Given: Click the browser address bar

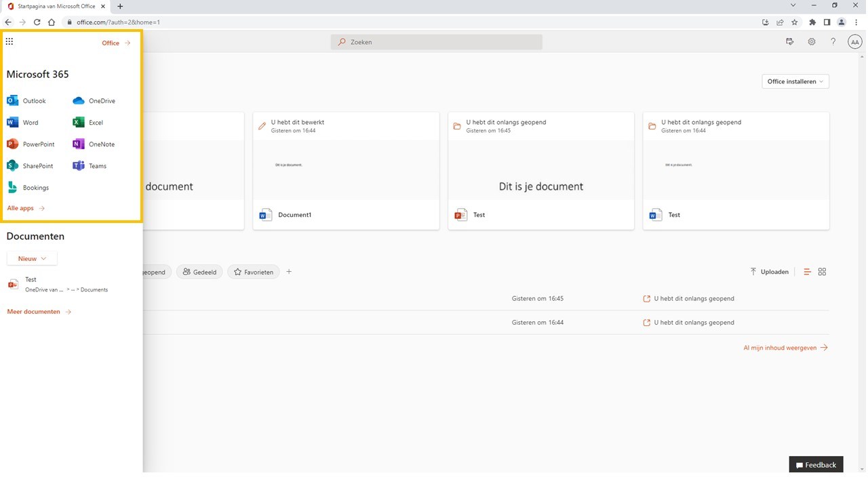Looking at the screenshot, I should pyautogui.click(x=410, y=22).
